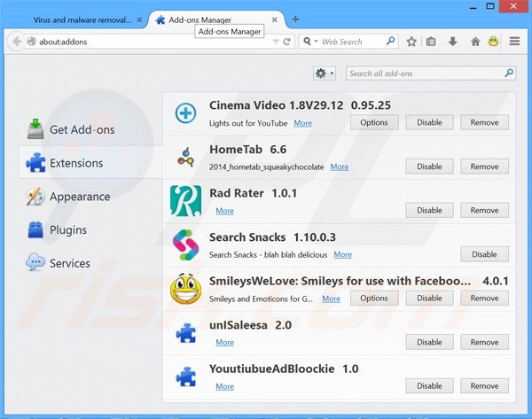Screen dimensions: 532x419
Task: Switch to Virus and malware removal tab
Action: point(82,20)
